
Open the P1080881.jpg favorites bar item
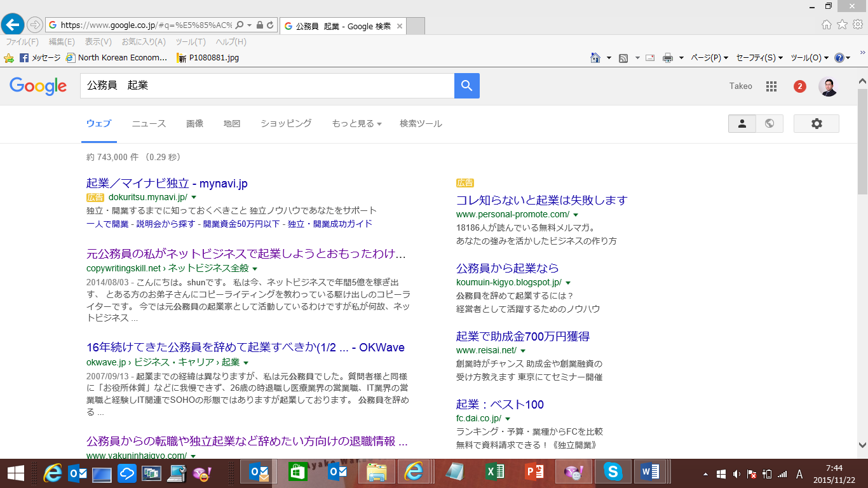coord(208,58)
